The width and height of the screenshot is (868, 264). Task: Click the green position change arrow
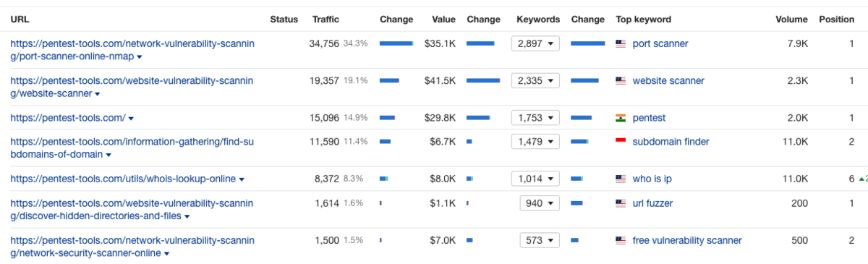pos(861,179)
